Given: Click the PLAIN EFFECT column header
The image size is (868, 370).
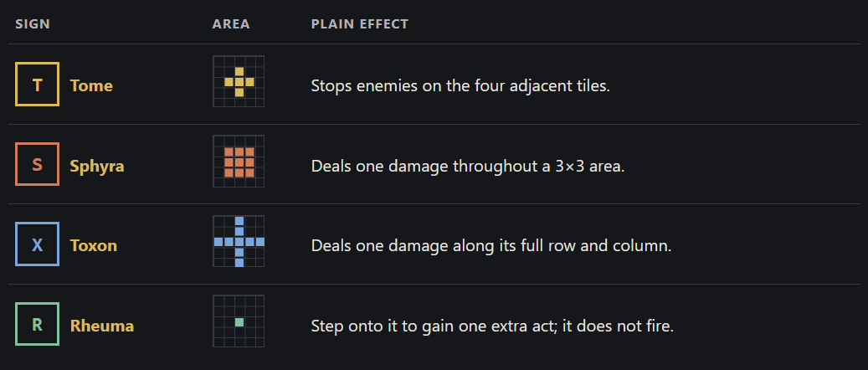Looking at the screenshot, I should [360, 24].
